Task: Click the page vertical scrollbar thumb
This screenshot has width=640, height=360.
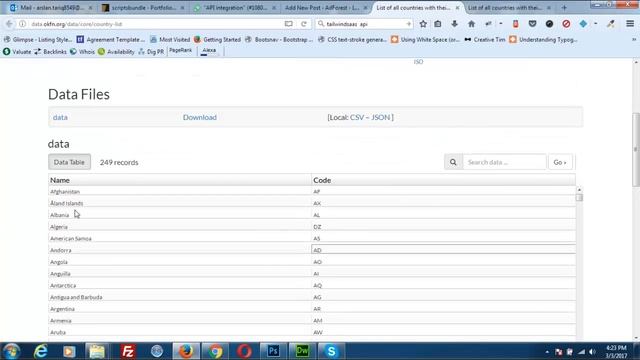Action: point(636,149)
